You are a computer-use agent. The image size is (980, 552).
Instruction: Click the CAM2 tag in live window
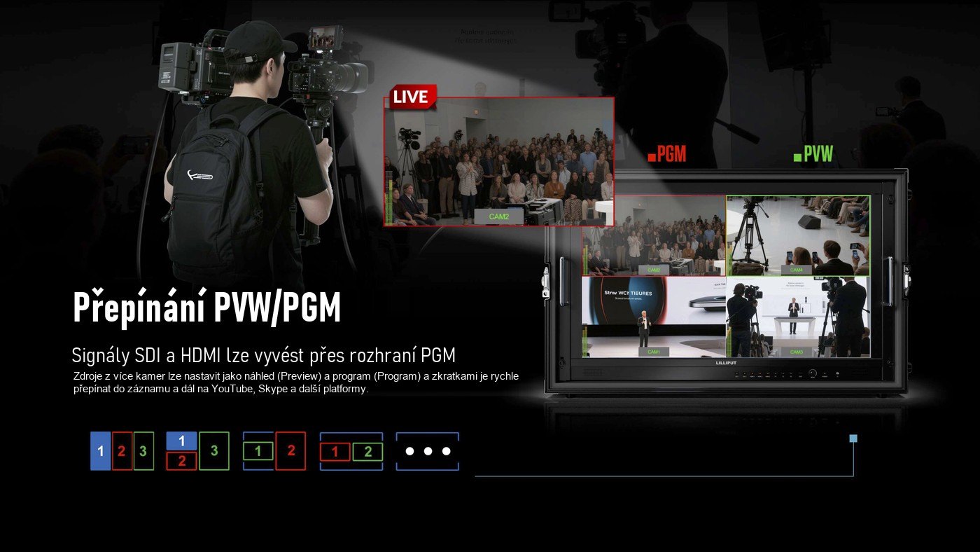point(499,217)
